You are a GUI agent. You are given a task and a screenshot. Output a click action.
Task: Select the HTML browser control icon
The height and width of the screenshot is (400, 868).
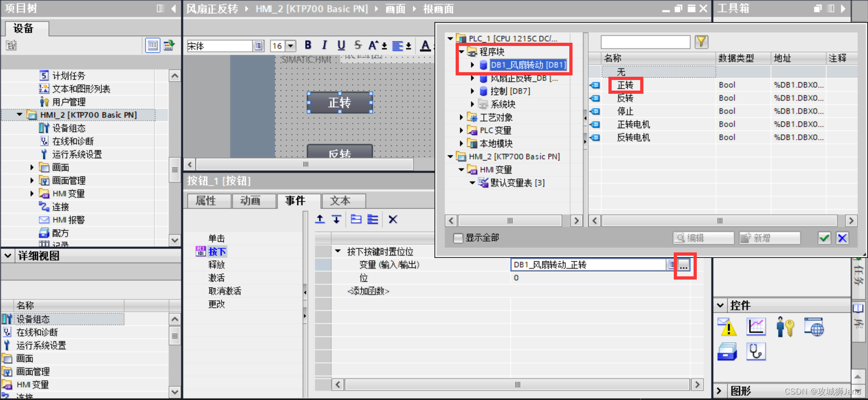click(x=814, y=327)
